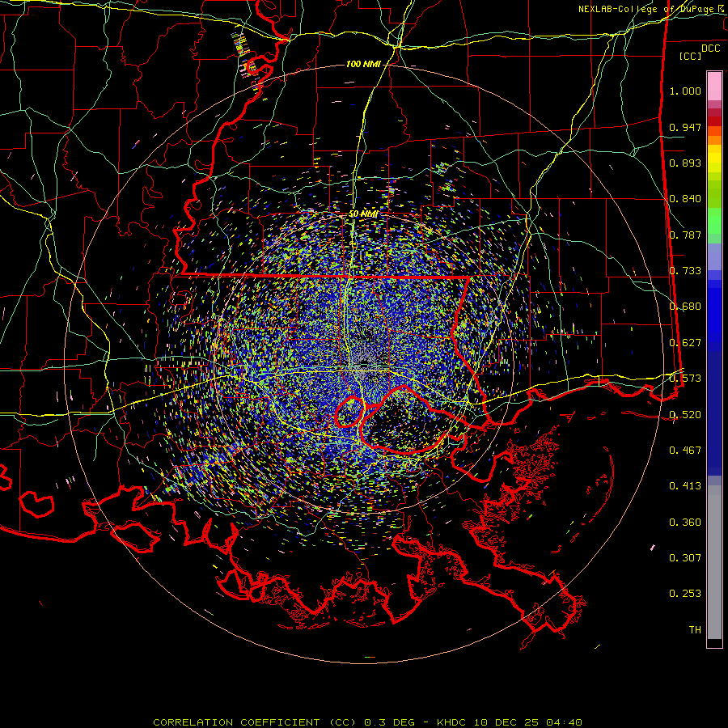Click the radar site at the sweep center
This screenshot has height=728, width=728.
point(363,365)
